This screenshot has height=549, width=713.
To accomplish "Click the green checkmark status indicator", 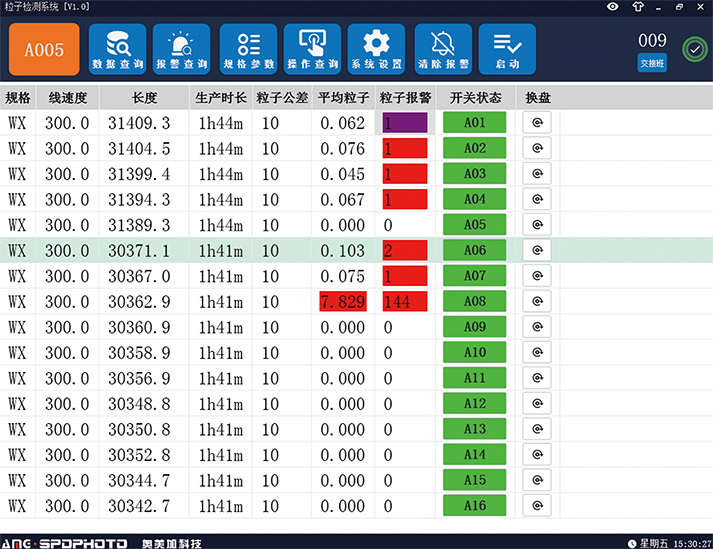I will (x=693, y=49).
